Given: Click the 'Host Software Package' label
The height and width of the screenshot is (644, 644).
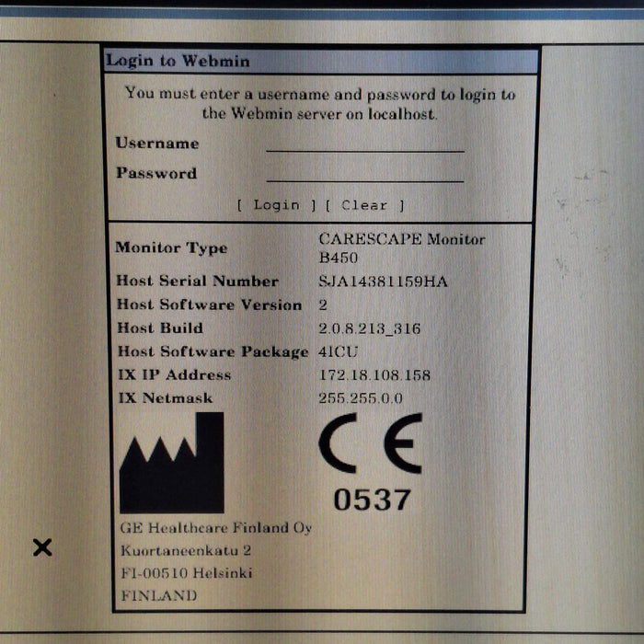Looking at the screenshot, I should [x=213, y=352].
